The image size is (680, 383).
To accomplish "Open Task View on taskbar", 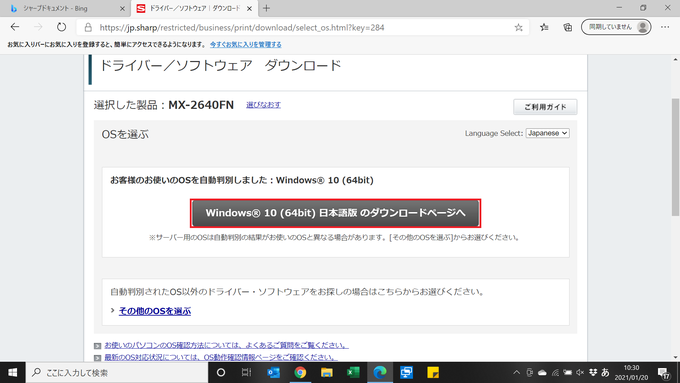I will [x=246, y=372].
